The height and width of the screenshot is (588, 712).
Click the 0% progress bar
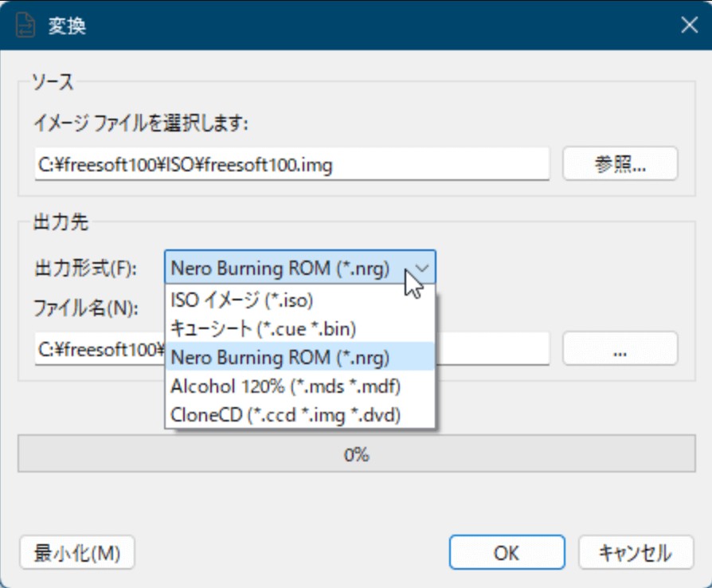357,453
